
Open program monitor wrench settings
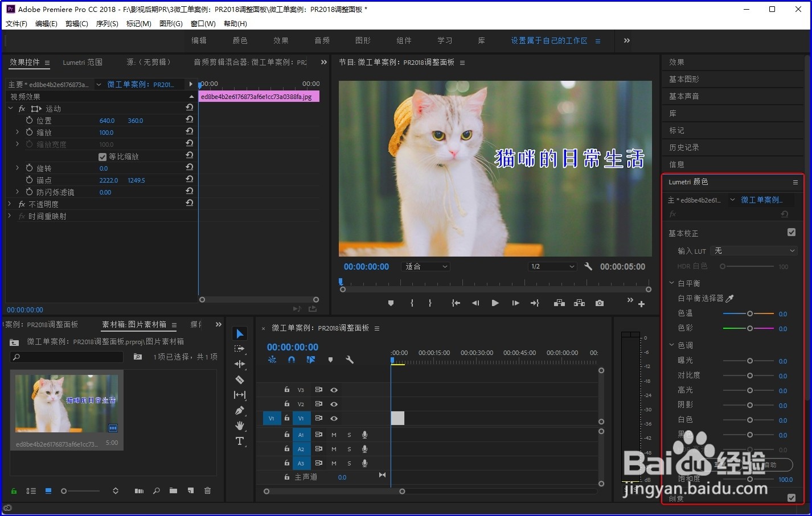(588, 266)
